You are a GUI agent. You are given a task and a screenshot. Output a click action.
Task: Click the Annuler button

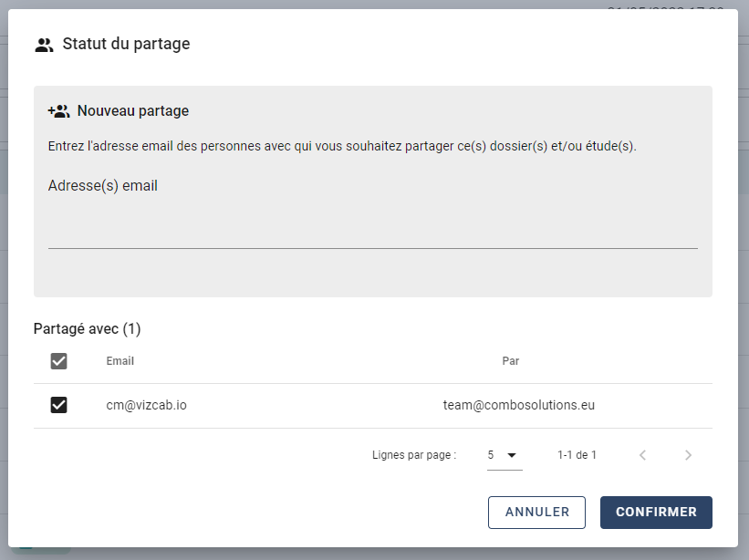(537, 513)
